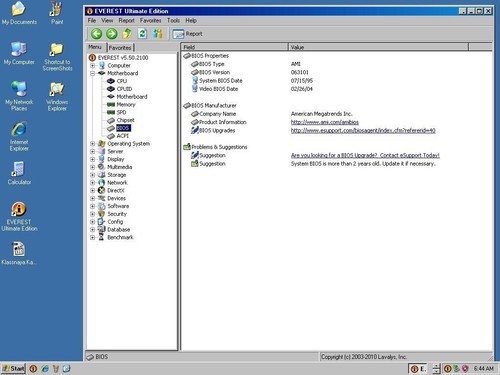500x375 pixels.
Task: Expand the Network tree node
Action: tap(93, 183)
